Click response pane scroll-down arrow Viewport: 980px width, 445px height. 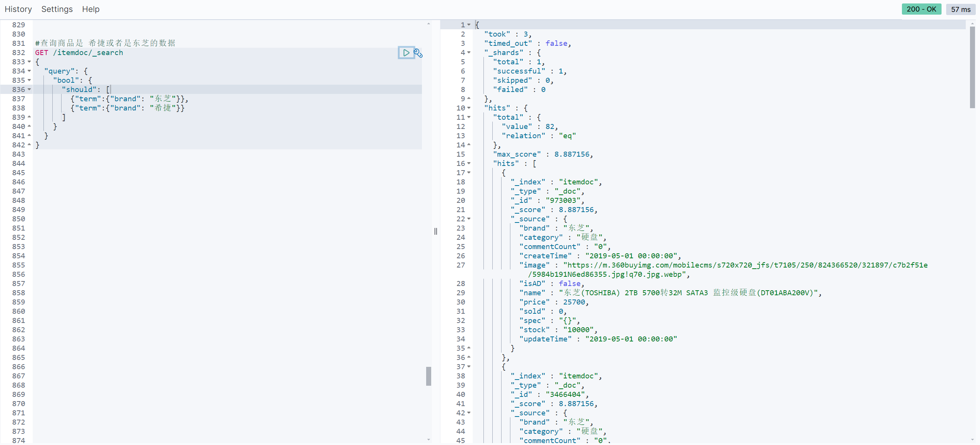972,440
